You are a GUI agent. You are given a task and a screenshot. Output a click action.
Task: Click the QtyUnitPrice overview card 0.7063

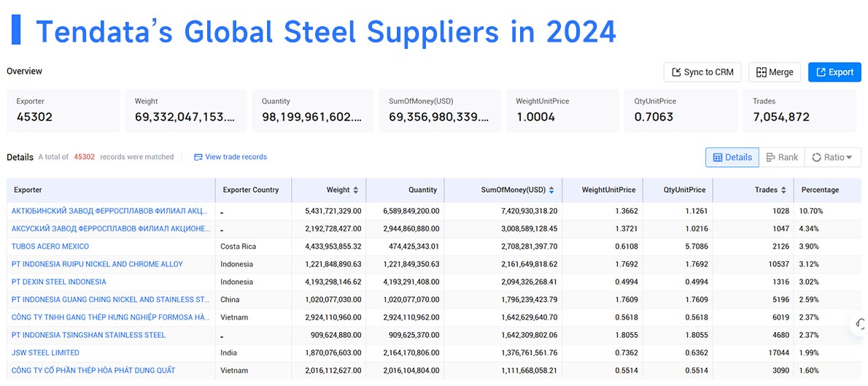point(681,111)
